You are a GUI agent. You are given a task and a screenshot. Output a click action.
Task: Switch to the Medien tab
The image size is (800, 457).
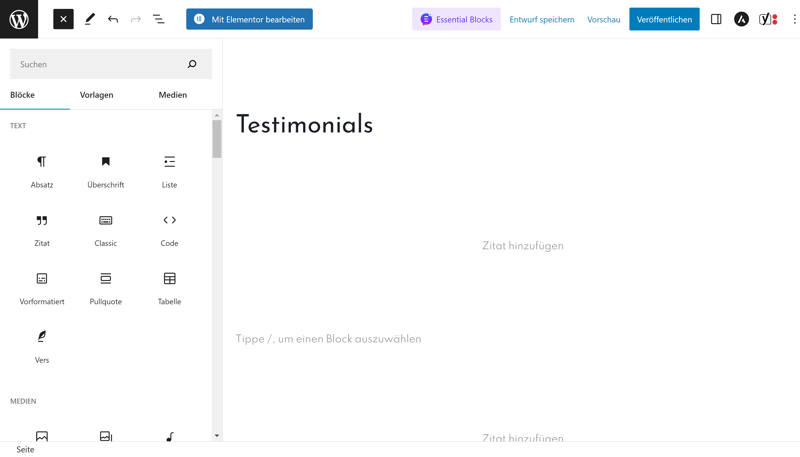(x=172, y=95)
